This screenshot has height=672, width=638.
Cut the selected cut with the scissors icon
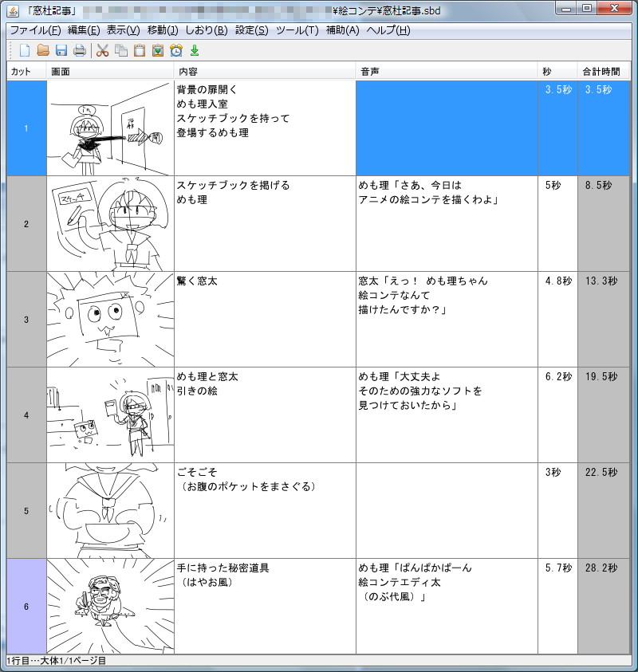point(101,49)
